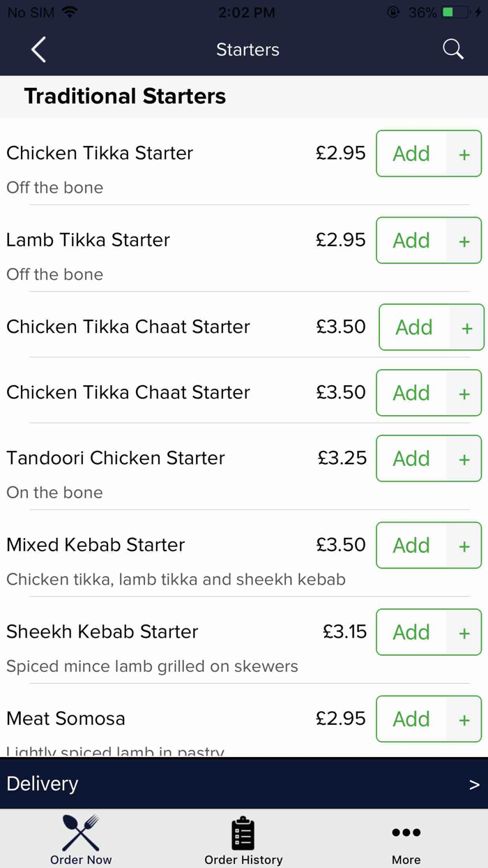The height and width of the screenshot is (868, 488).
Task: Tap the battery indicator in status bar
Action: (x=456, y=13)
